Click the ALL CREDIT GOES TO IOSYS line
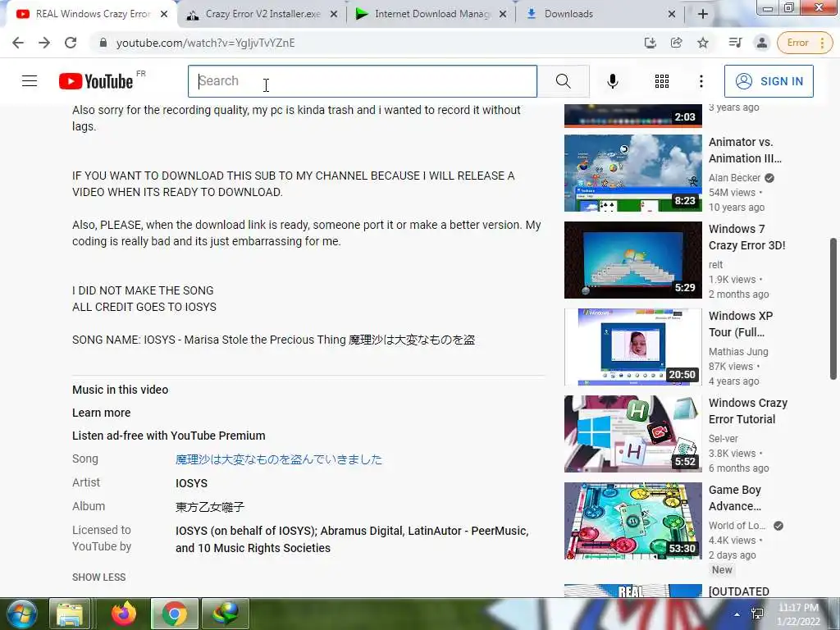Viewport: 840px width, 630px height. (x=144, y=307)
